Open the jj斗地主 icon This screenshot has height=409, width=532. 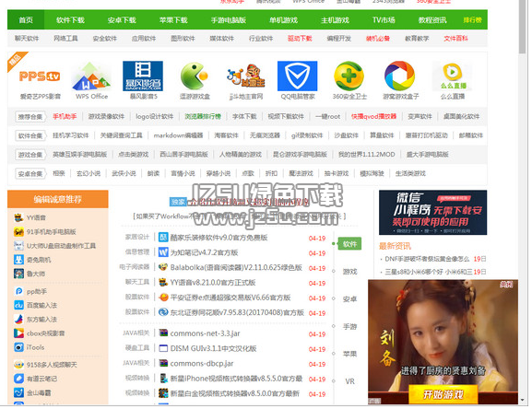[246, 76]
